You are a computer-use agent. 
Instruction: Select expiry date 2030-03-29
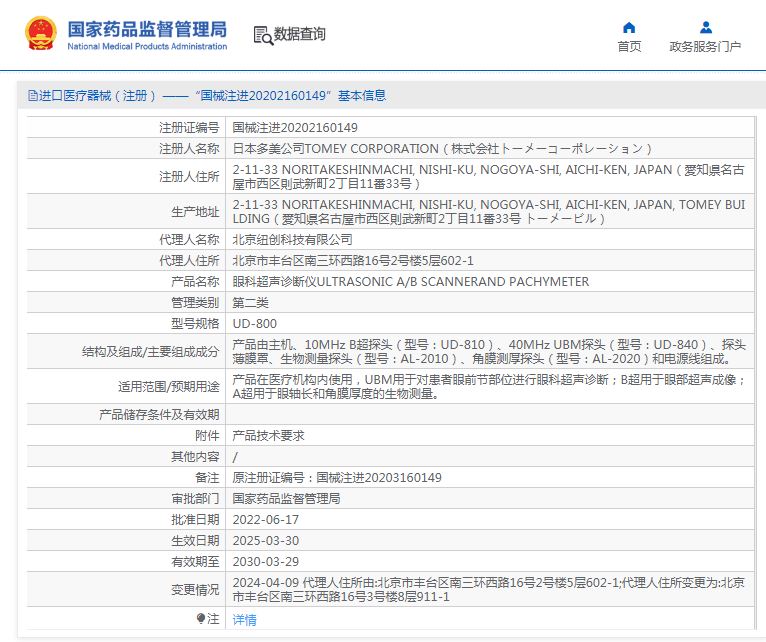click(x=266, y=561)
